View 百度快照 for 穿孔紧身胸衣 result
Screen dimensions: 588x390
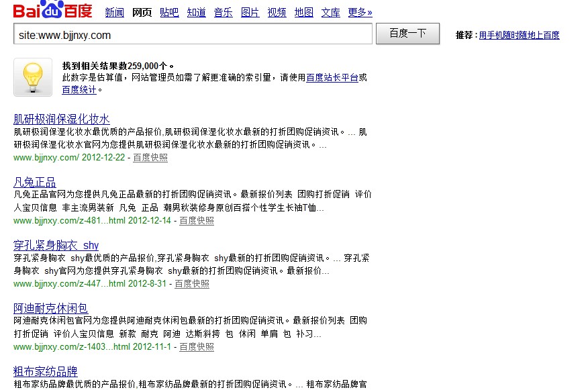tap(192, 284)
